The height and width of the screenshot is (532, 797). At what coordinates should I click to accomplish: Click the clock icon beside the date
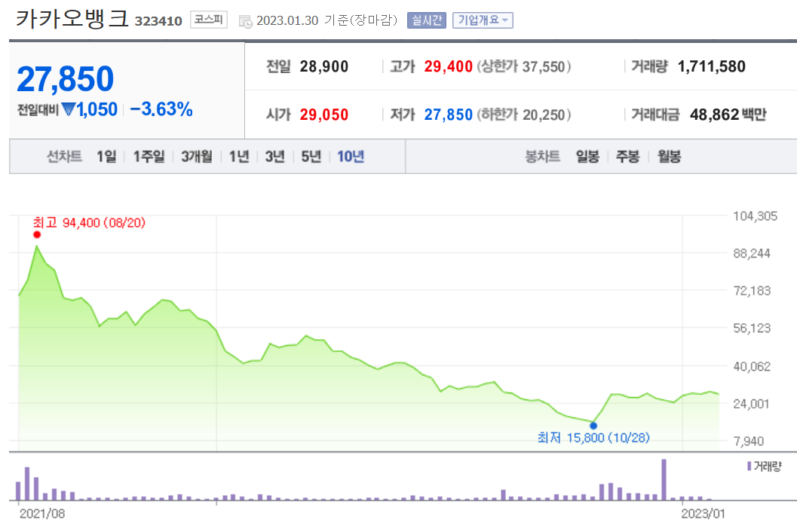pos(246,22)
